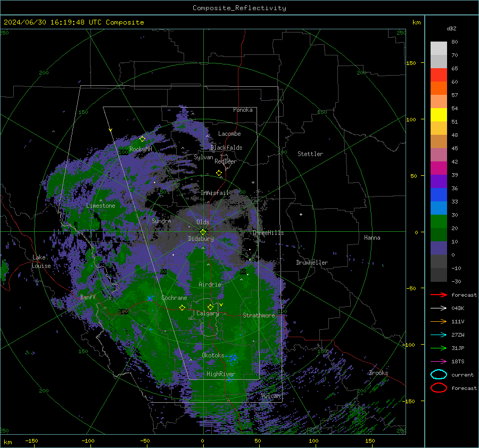Click the dBZ legend heading
Viewport: 479px width, 448px height.
click(x=451, y=28)
